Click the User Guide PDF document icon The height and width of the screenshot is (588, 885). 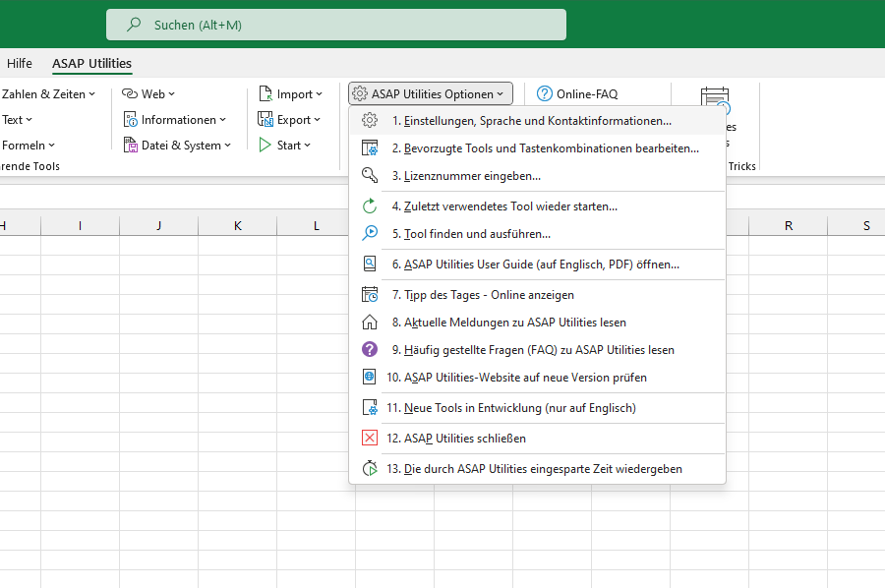pyautogui.click(x=370, y=265)
